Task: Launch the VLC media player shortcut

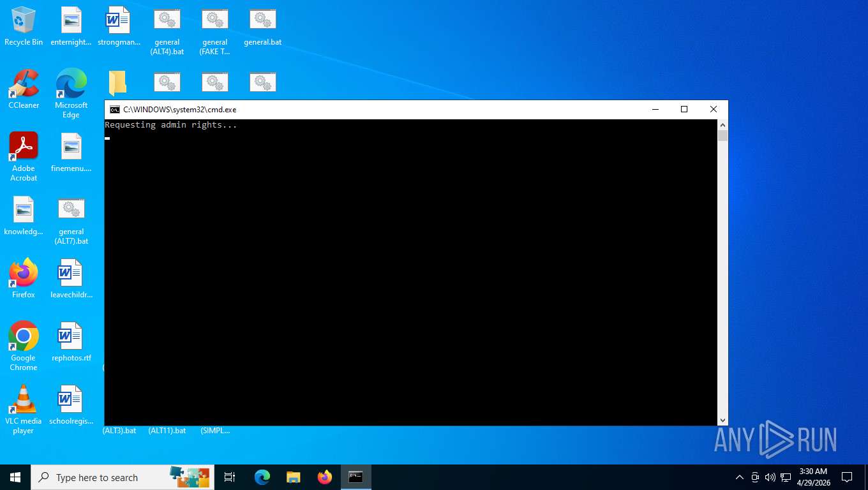Action: point(24,410)
